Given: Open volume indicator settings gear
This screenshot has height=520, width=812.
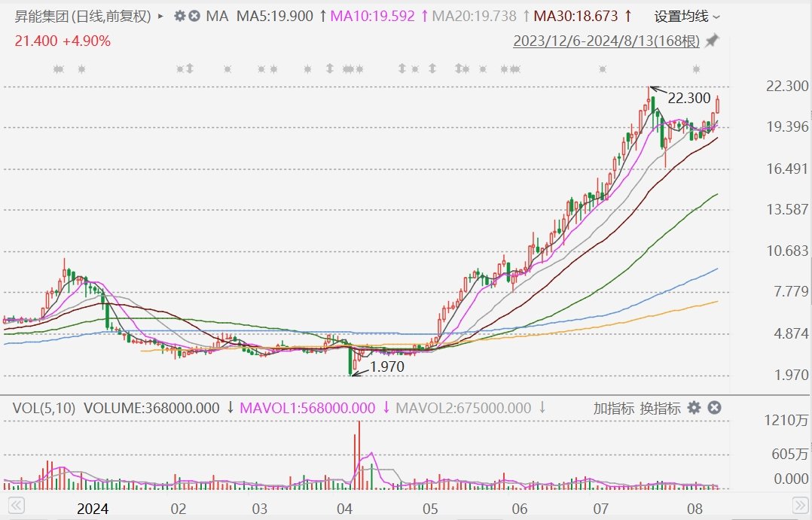Looking at the screenshot, I should tap(694, 408).
